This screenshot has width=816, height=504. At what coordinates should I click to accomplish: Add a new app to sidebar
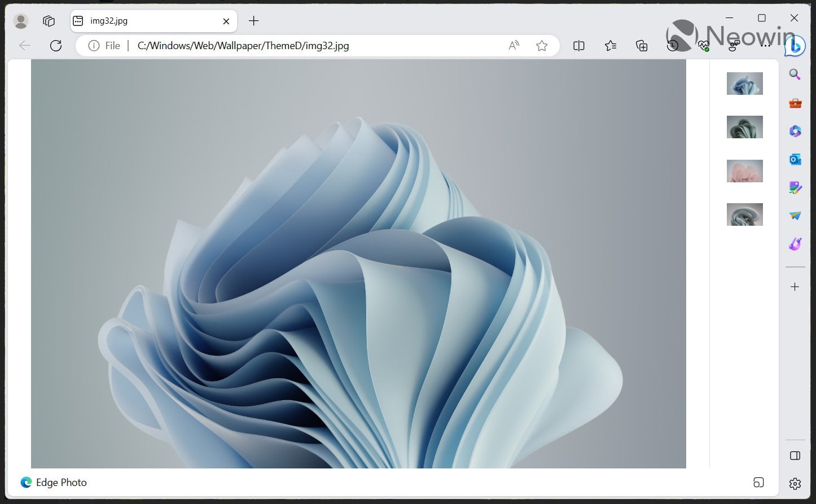(x=795, y=287)
